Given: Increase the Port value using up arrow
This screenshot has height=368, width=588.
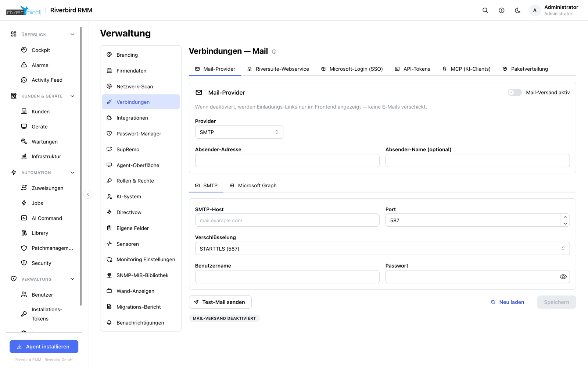Looking at the screenshot, I should 565,217.
